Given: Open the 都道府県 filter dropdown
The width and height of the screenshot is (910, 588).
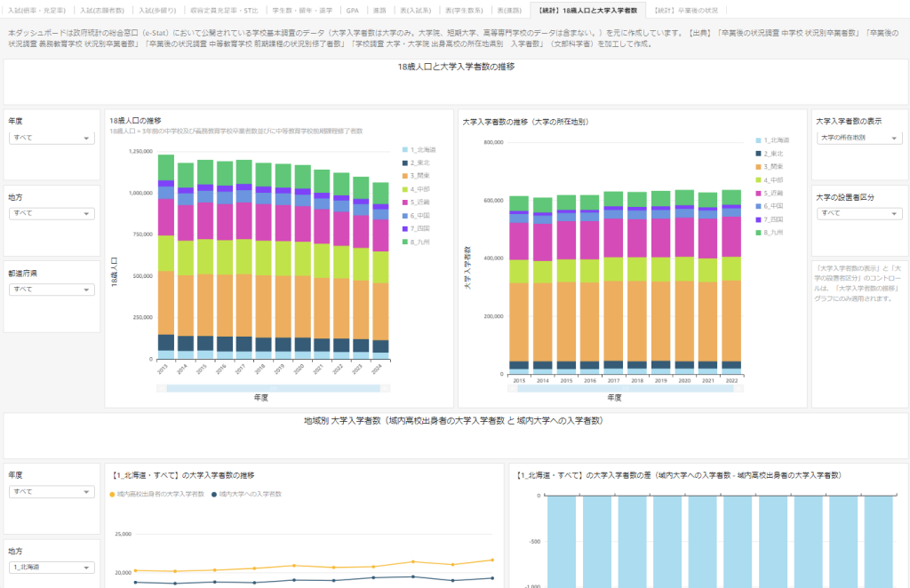Looking at the screenshot, I should [x=51, y=290].
